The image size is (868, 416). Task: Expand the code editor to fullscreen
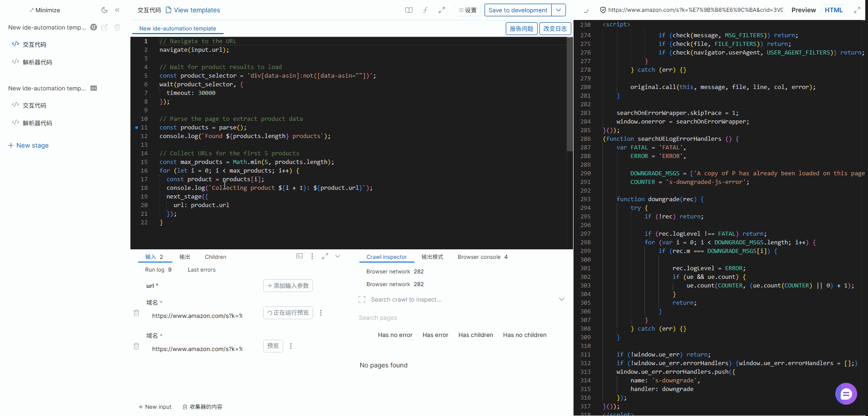[442, 10]
